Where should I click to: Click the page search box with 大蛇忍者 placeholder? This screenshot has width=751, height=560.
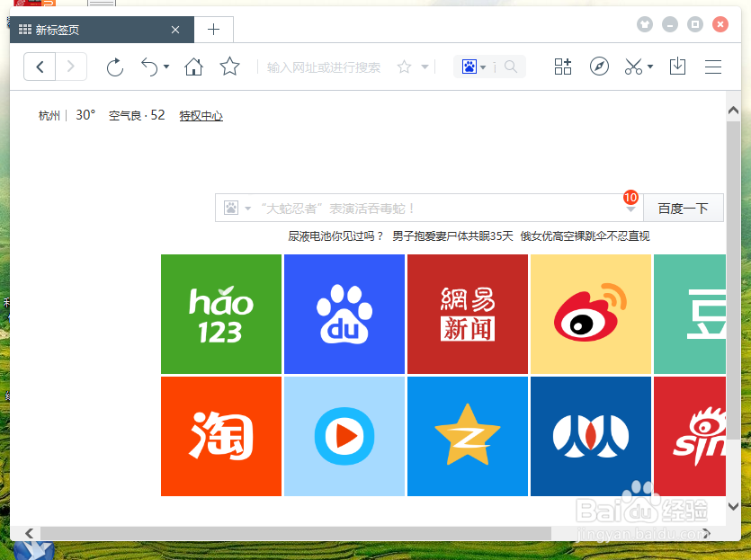[429, 209]
